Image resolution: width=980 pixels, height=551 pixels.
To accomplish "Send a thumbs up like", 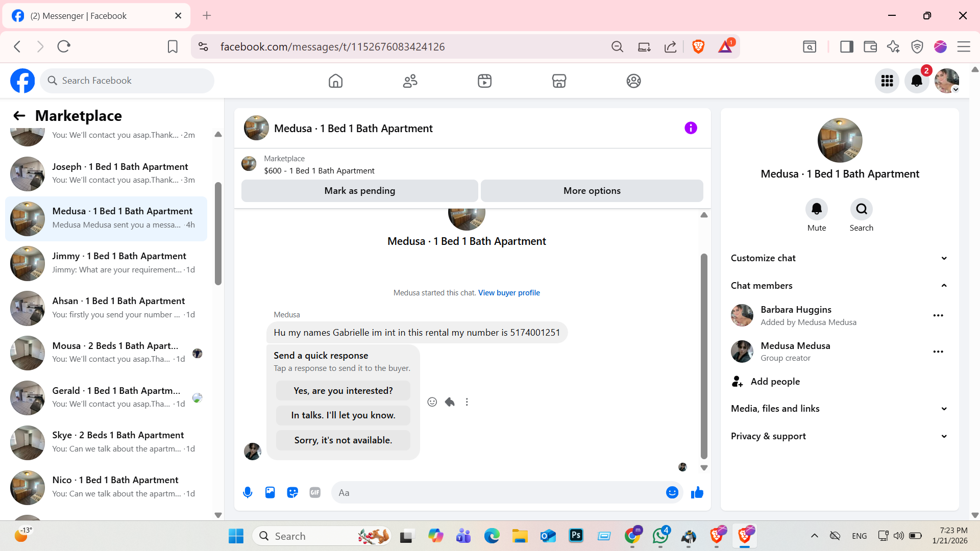I will [x=697, y=492].
